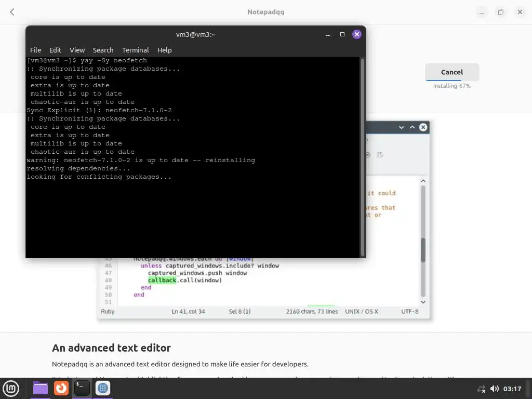
Task: Open the Linux Mint start menu
Action: click(11, 389)
